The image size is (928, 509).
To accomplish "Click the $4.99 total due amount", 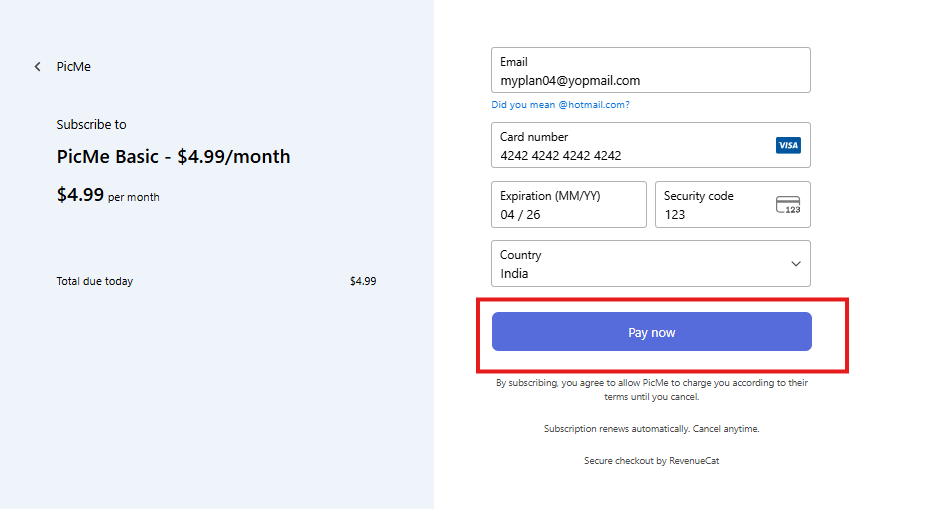I will (x=363, y=282).
